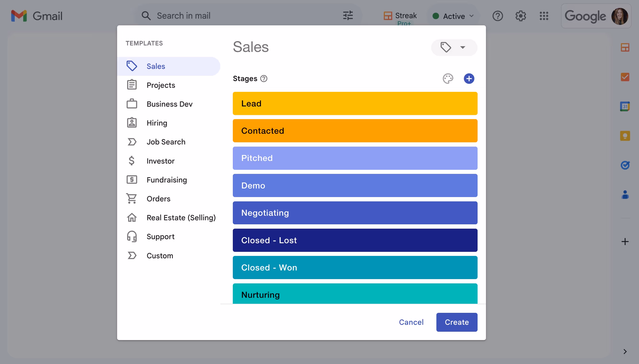Click the stage color palette icon
The width and height of the screenshot is (639, 364).
pos(448,78)
